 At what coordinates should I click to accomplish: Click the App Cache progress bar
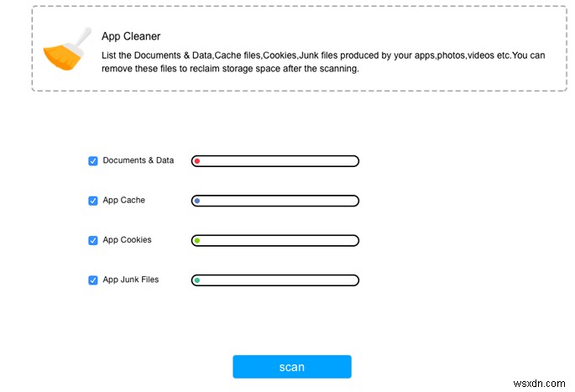pyautogui.click(x=275, y=201)
